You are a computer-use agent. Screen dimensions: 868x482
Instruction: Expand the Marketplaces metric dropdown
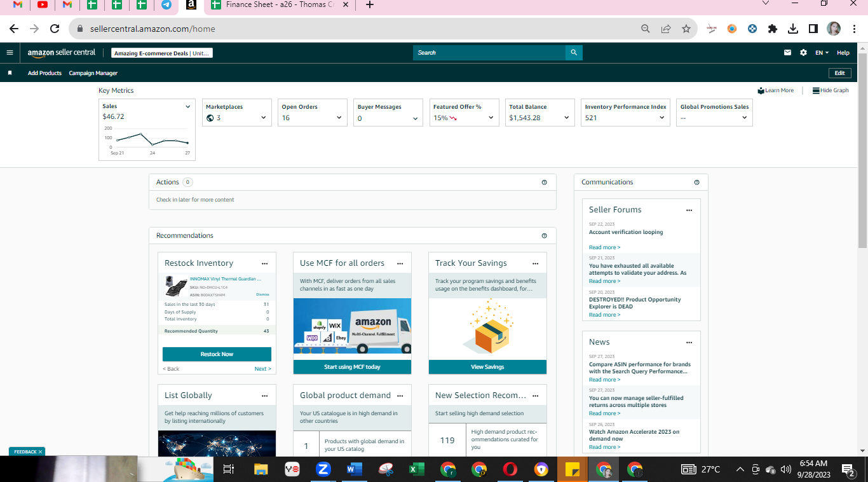click(x=264, y=118)
